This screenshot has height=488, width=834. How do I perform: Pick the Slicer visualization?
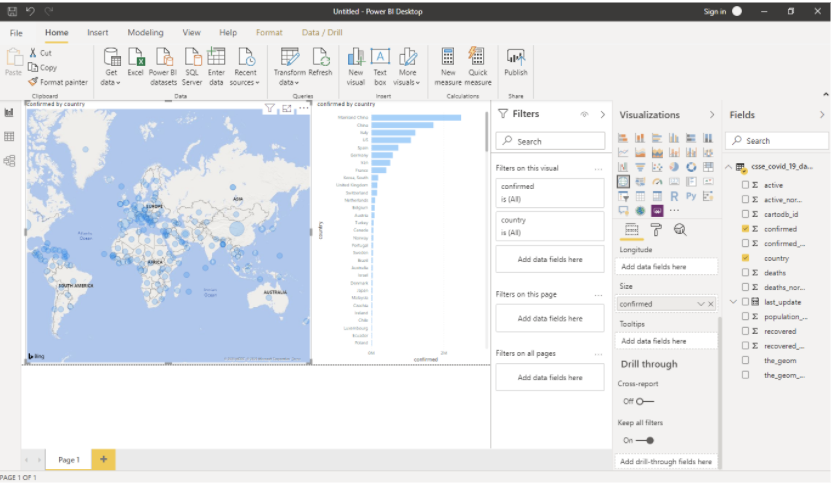coord(623,196)
